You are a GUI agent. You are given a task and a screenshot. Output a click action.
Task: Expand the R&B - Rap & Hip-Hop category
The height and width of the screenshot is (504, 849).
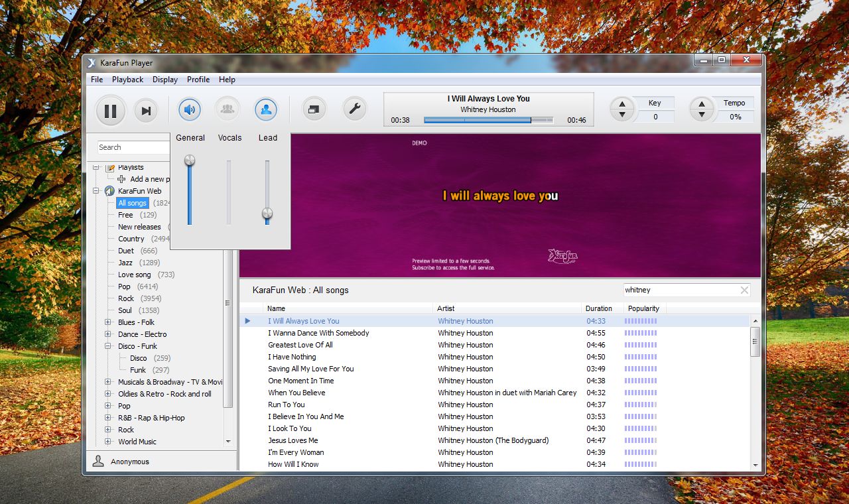[108, 418]
